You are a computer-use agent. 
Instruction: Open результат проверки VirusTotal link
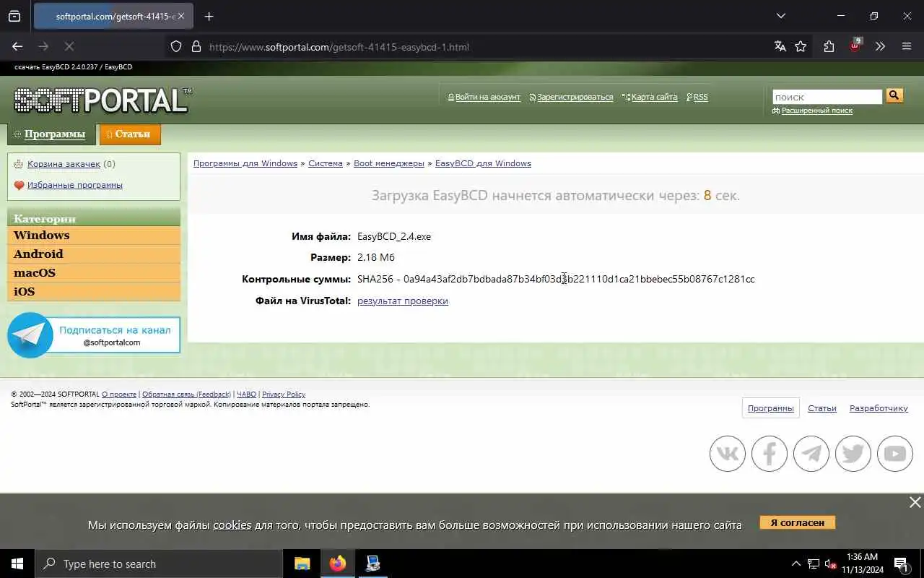403,301
